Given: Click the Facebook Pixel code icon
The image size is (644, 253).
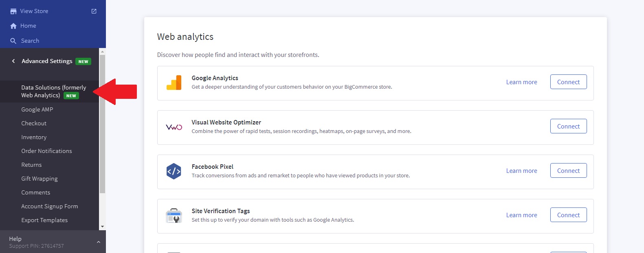Looking at the screenshot, I should 174,172.
